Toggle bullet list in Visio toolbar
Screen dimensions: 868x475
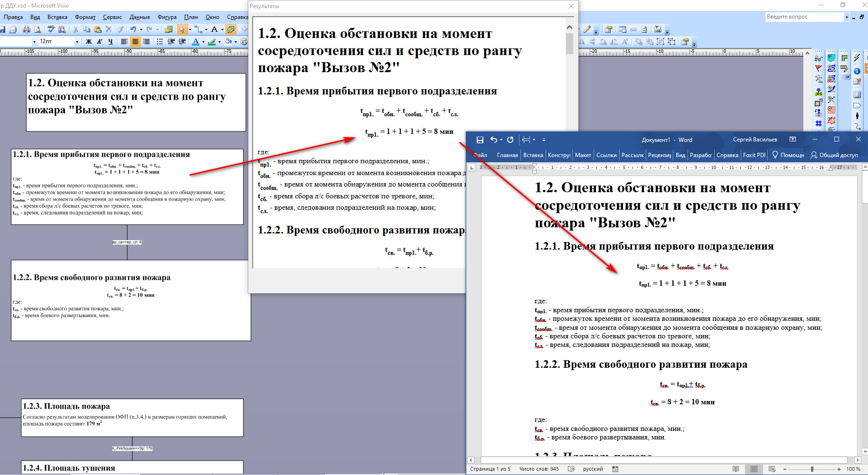[160, 42]
